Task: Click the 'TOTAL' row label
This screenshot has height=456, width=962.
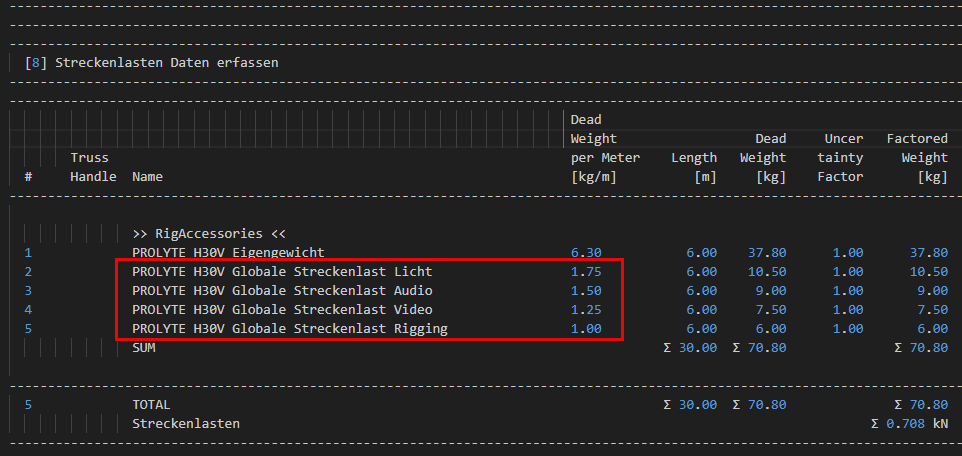Action: click(151, 405)
